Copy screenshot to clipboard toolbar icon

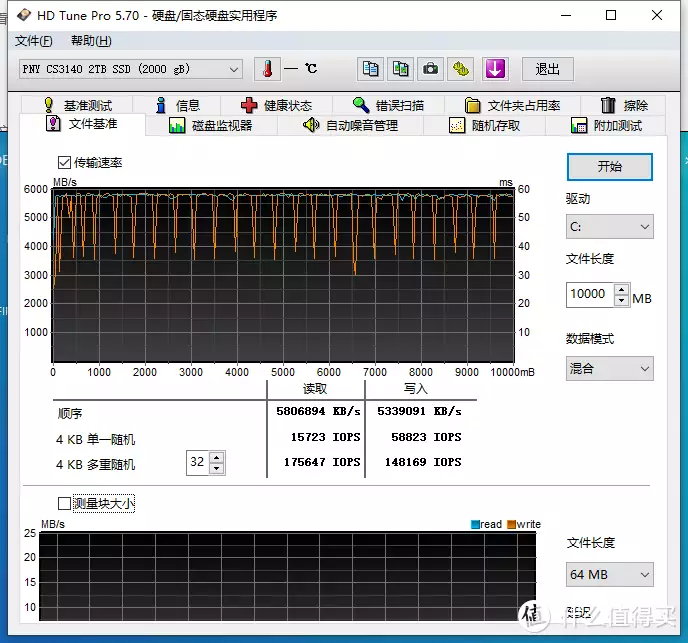tap(400, 69)
